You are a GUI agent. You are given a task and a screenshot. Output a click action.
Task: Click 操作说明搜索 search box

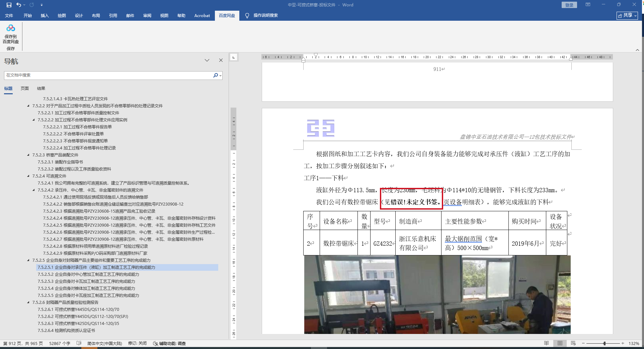tap(265, 15)
